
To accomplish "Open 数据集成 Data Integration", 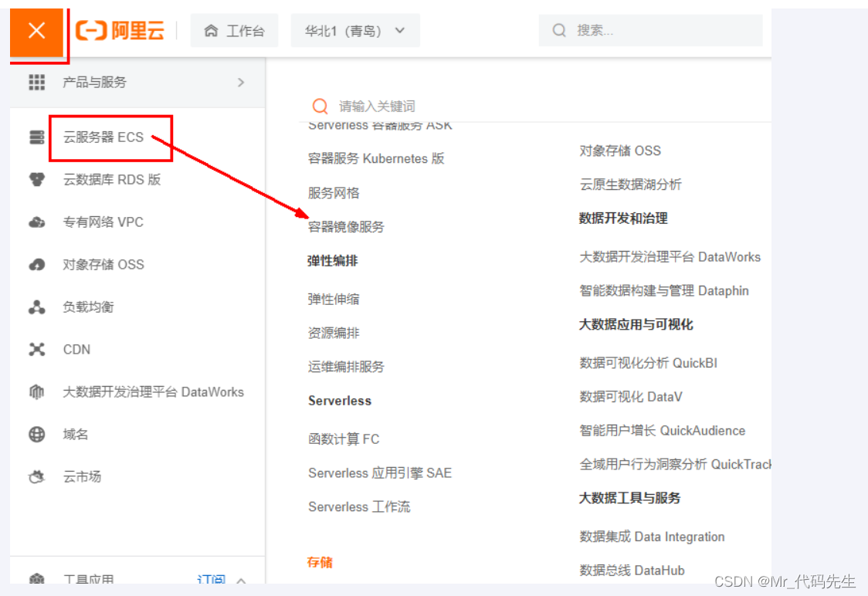I will (652, 537).
